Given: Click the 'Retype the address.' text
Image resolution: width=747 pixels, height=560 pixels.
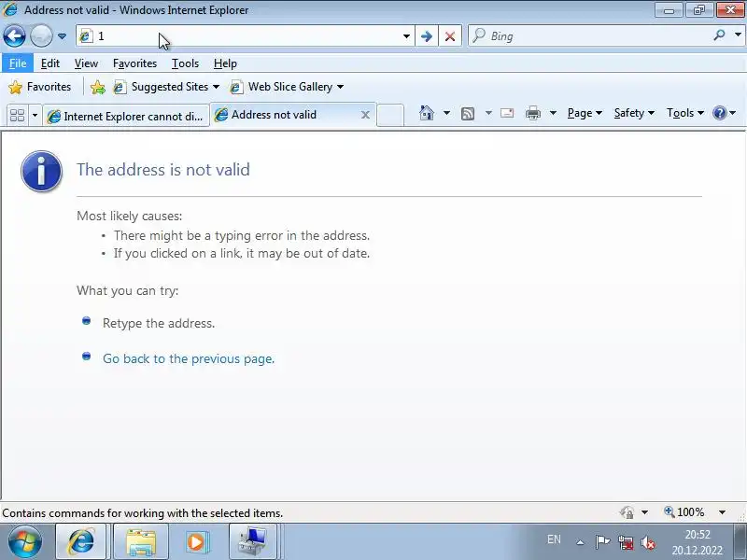Looking at the screenshot, I should (x=159, y=323).
